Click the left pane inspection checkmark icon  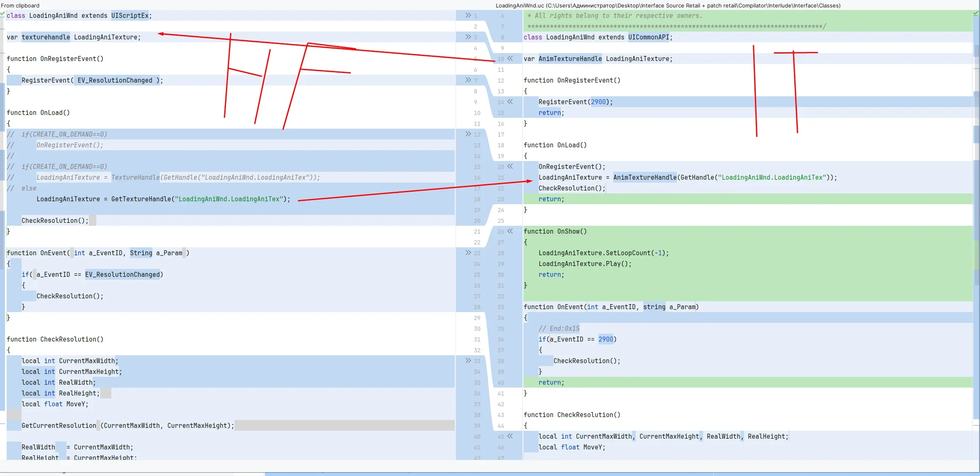coord(2,14)
